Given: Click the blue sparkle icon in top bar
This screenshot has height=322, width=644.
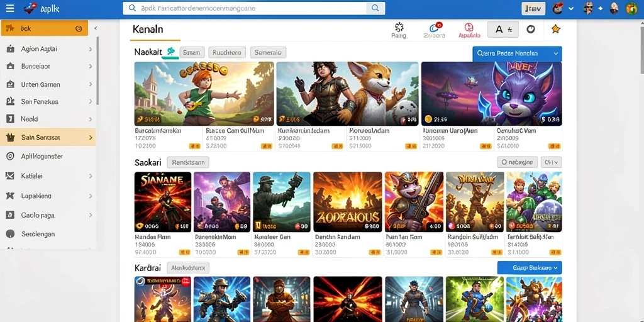Looking at the screenshot, I should [601, 9].
